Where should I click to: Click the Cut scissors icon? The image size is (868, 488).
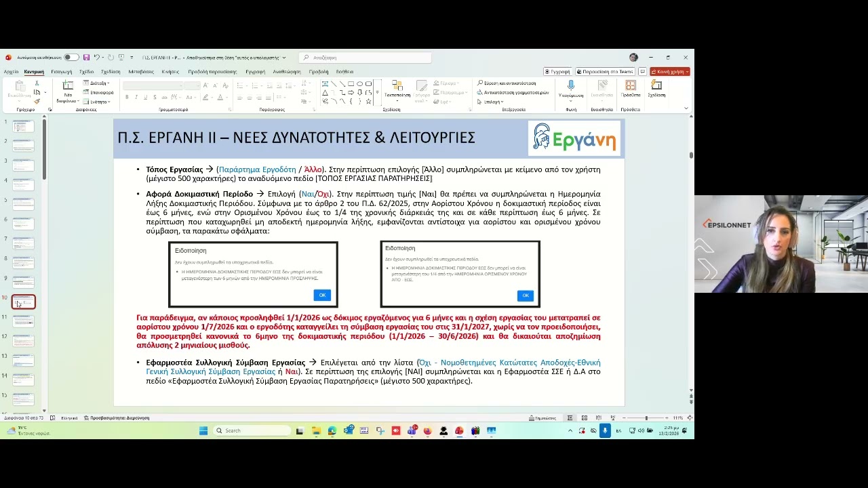[x=37, y=83]
